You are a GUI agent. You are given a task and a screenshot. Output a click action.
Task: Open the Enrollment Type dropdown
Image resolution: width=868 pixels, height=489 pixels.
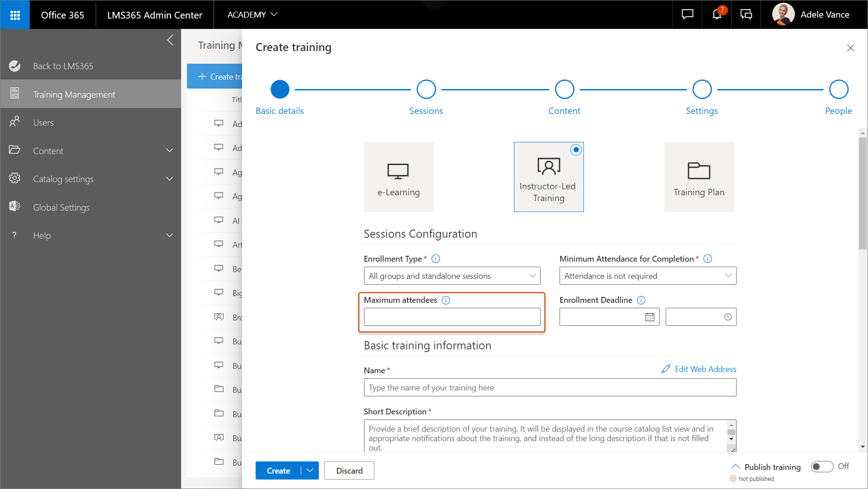click(x=452, y=276)
